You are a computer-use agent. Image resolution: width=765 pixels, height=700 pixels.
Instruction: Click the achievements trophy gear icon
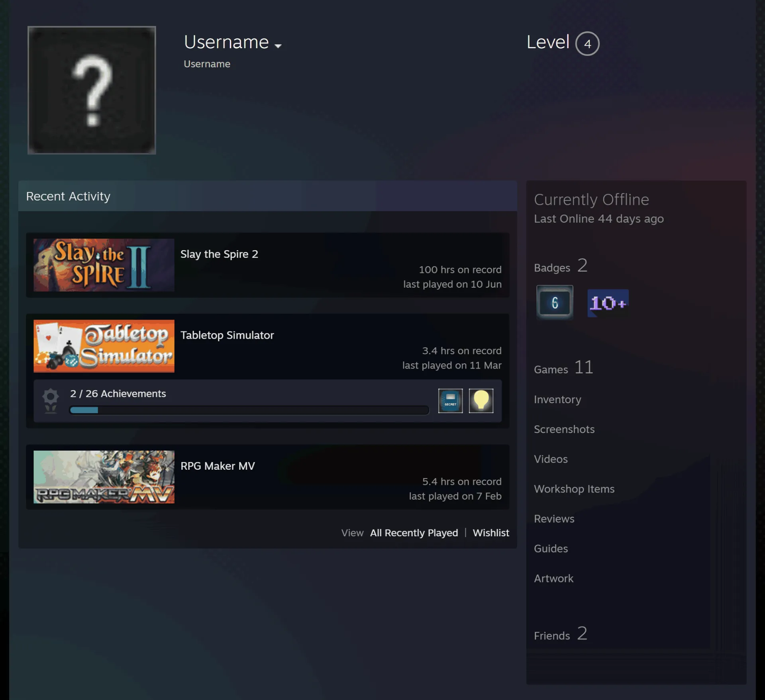coord(51,401)
